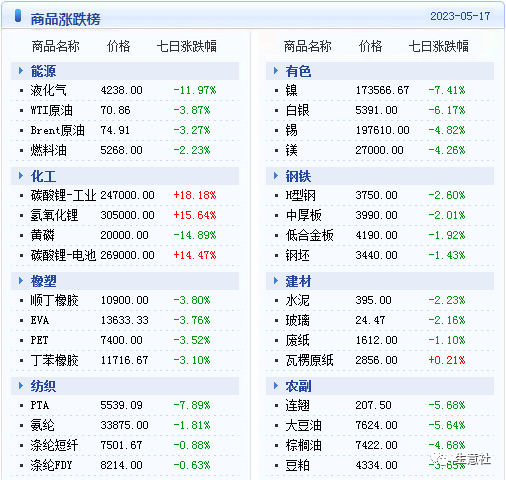506x480 pixels.
Task: Select the 大豆油 commodity name
Action: click(304, 425)
